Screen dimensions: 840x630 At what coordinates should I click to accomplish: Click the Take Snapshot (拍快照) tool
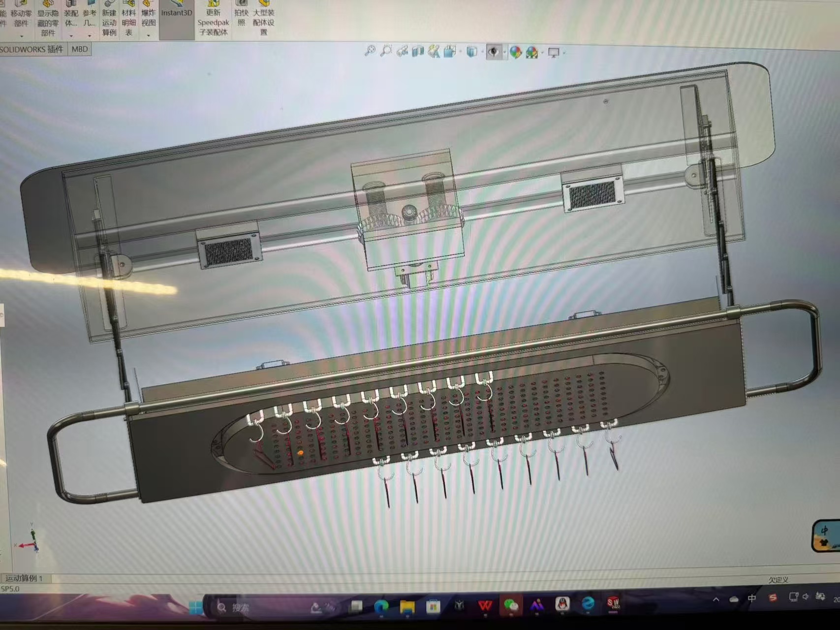(x=241, y=15)
